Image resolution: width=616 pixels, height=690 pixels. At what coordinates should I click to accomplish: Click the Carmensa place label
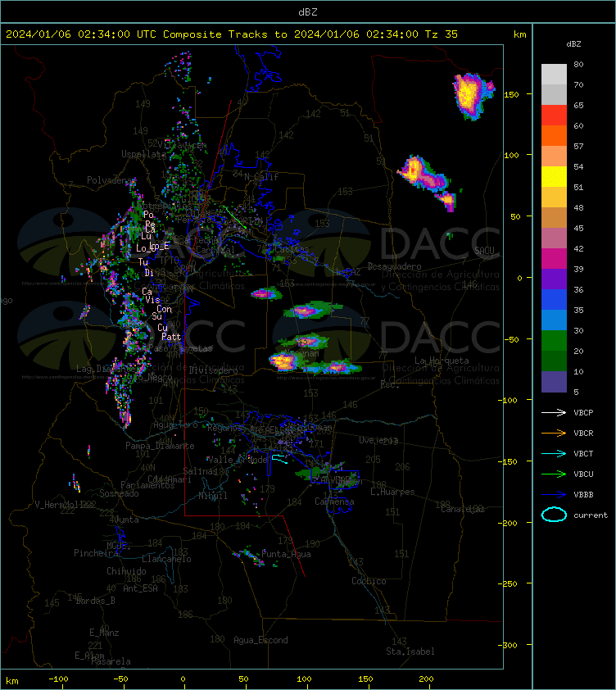pyautogui.click(x=334, y=502)
